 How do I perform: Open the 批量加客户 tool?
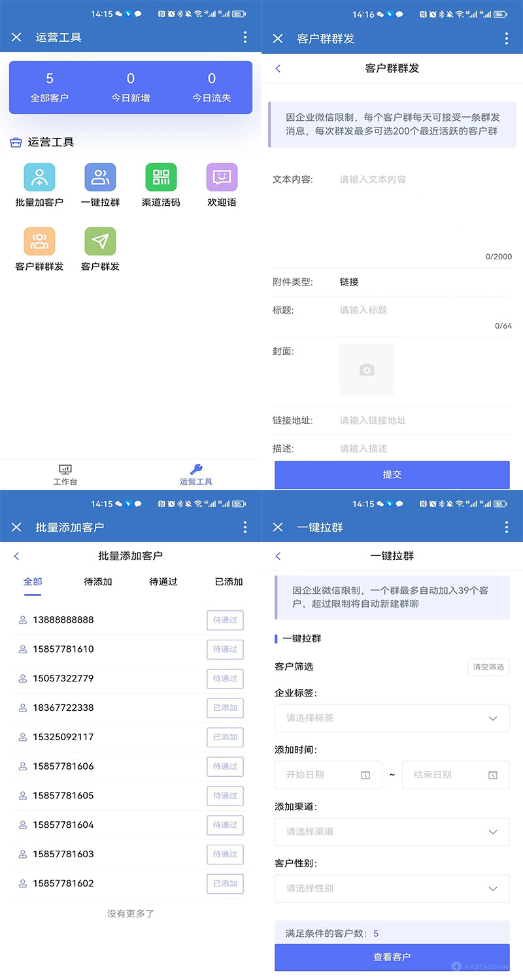tap(39, 177)
